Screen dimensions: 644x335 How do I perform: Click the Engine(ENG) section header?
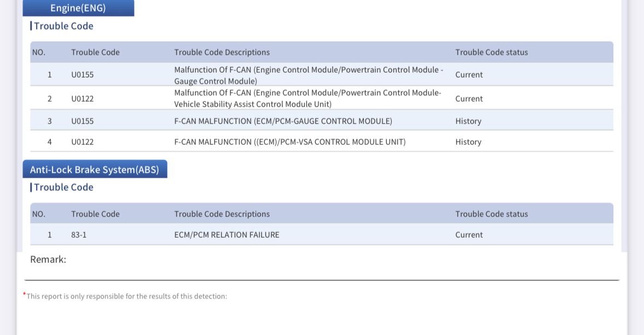78,8
